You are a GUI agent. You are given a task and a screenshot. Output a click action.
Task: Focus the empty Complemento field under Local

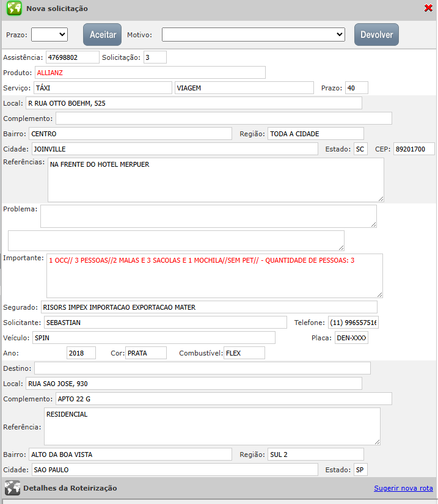(x=224, y=118)
